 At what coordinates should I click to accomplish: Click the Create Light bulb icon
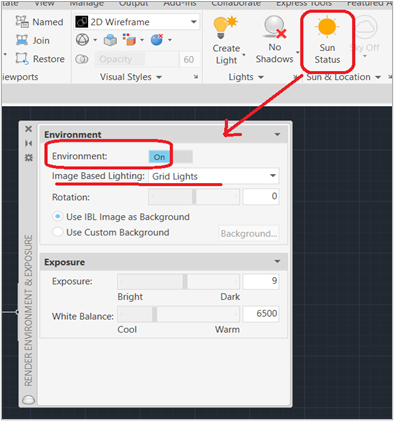pyautogui.click(x=226, y=28)
